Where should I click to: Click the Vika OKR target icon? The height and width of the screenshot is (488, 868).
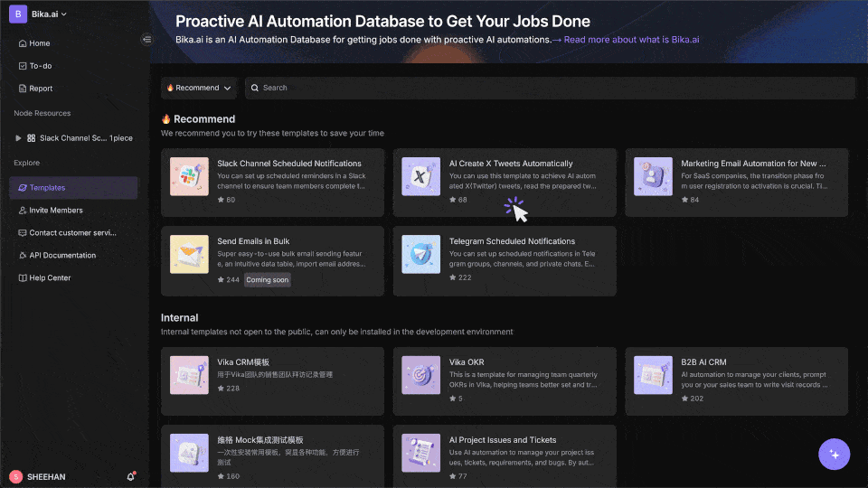pyautogui.click(x=420, y=375)
